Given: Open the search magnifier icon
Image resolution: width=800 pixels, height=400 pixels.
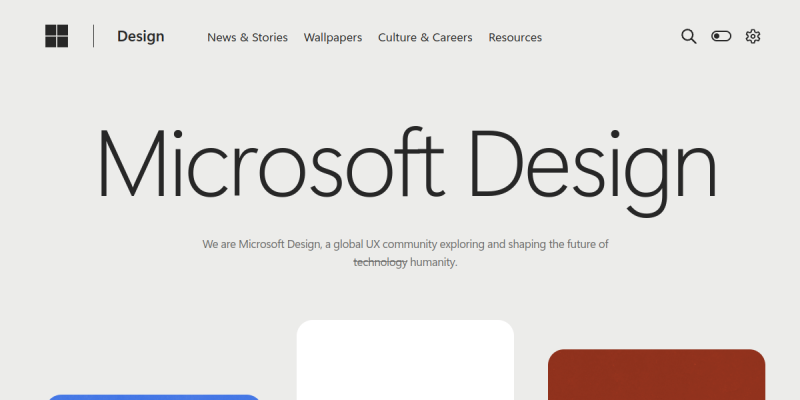Looking at the screenshot, I should coord(689,36).
